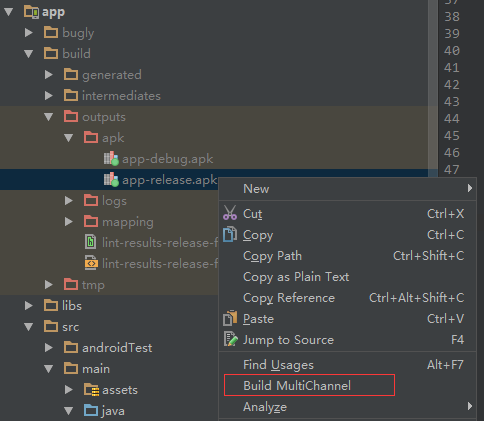Click the java source folder icon

coord(91,410)
